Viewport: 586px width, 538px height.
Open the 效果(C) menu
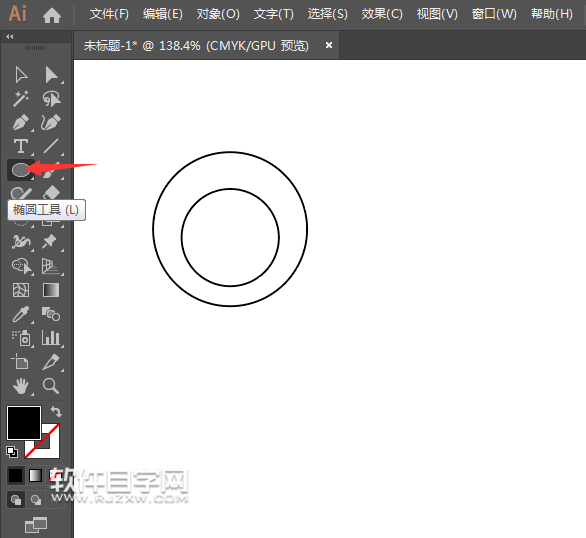point(382,14)
